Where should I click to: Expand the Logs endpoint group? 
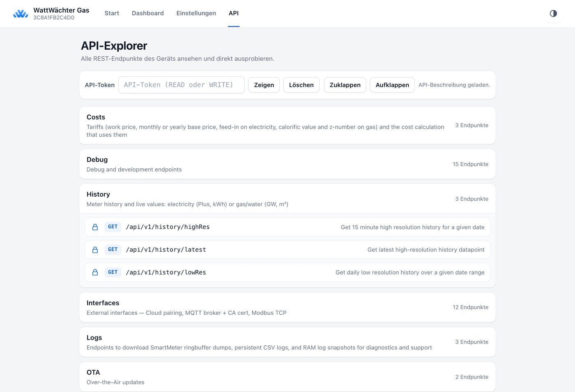[287, 342]
